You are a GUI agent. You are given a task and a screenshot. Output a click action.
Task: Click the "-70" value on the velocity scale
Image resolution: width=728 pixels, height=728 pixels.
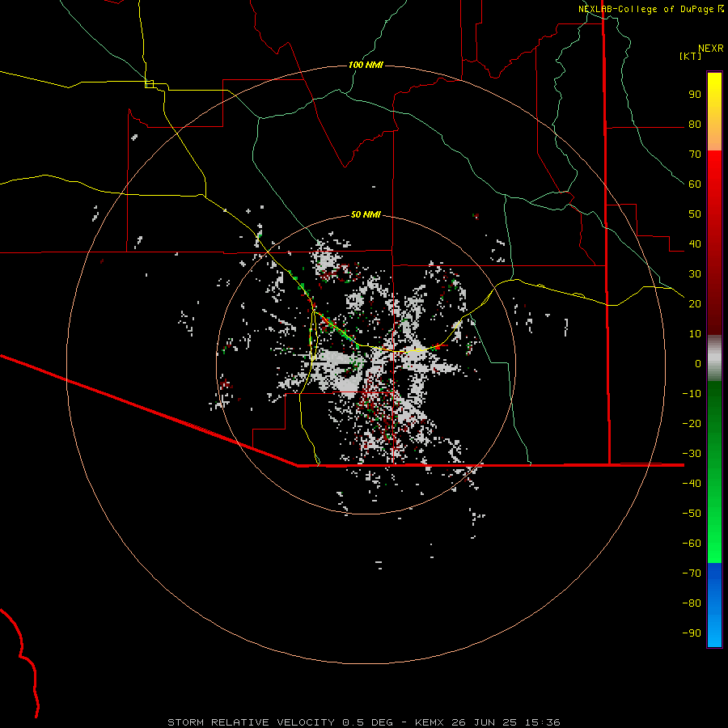(x=692, y=574)
